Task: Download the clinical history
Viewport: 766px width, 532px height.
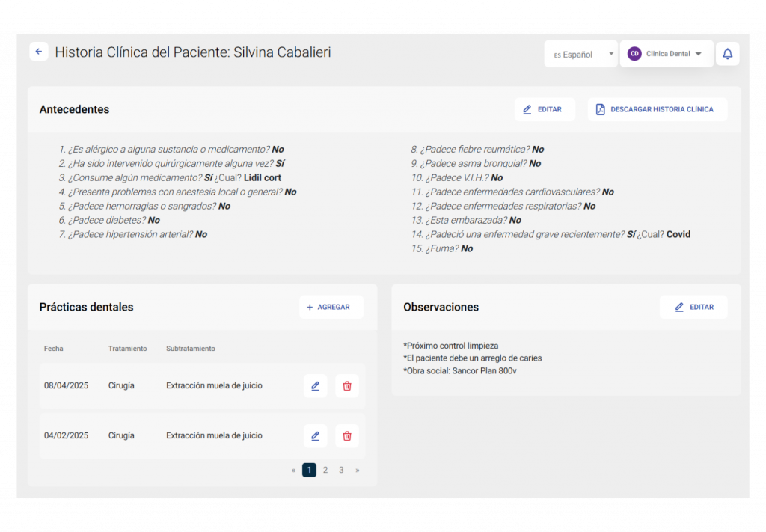Action: click(x=657, y=109)
